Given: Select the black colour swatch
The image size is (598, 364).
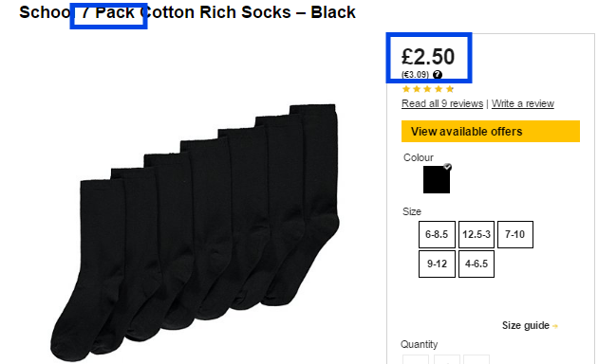Looking at the screenshot, I should [437, 179].
